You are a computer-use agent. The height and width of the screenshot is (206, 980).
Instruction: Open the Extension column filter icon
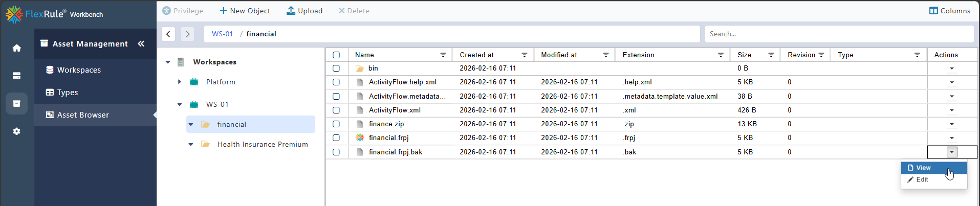click(721, 55)
